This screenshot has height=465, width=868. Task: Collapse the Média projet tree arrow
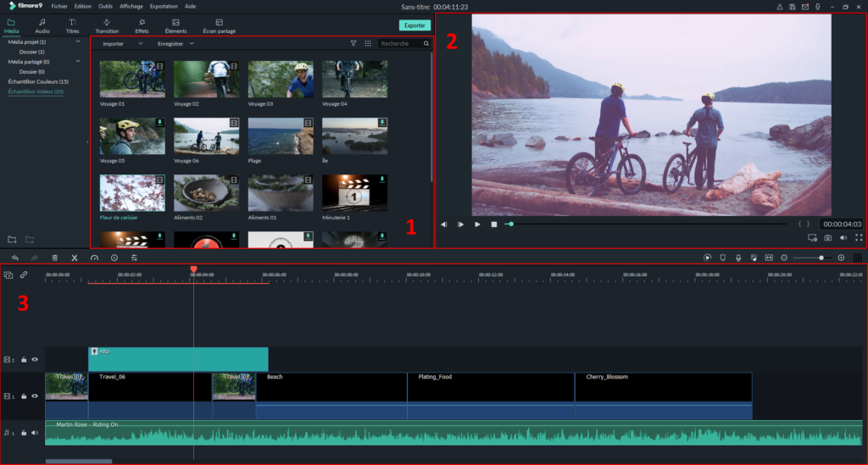pyautogui.click(x=78, y=42)
